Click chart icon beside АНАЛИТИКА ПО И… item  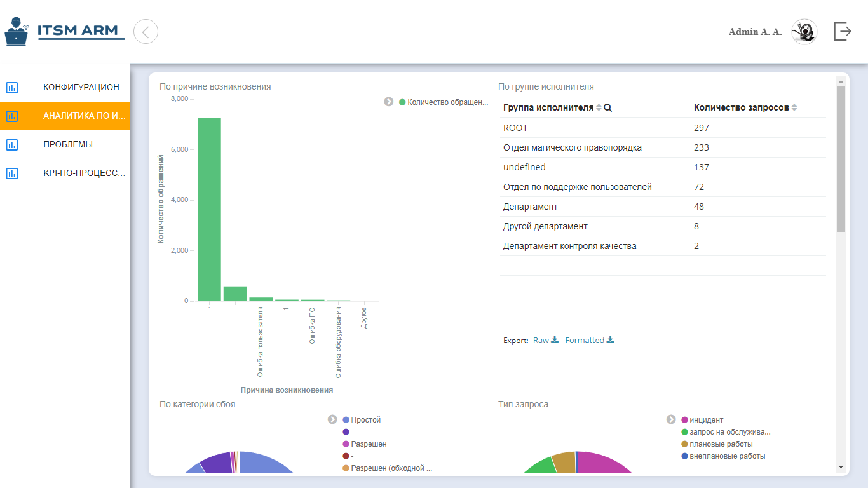coord(12,116)
